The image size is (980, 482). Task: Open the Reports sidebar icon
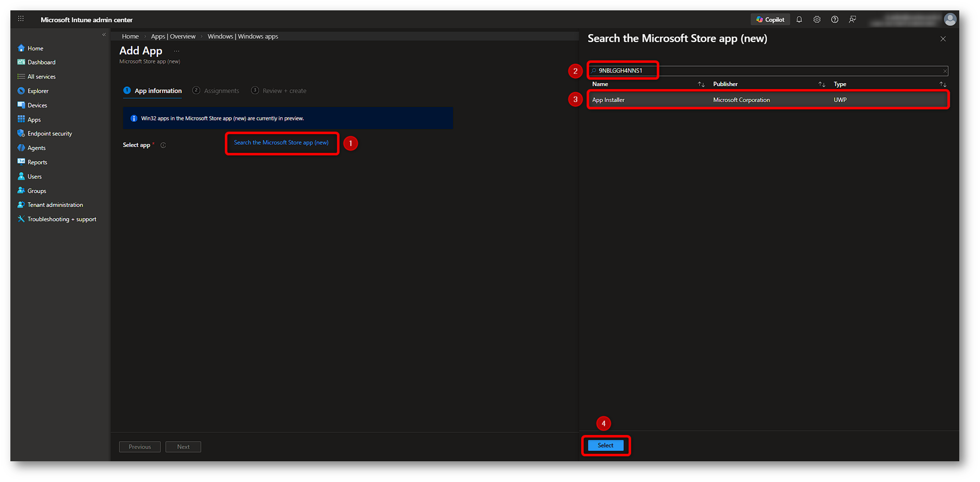(21, 162)
